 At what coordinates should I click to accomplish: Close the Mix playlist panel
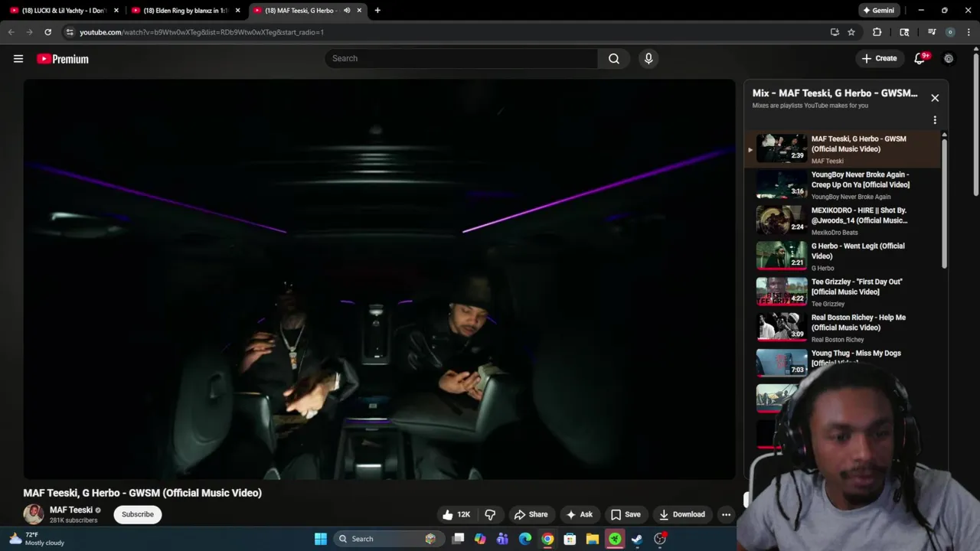tap(935, 98)
